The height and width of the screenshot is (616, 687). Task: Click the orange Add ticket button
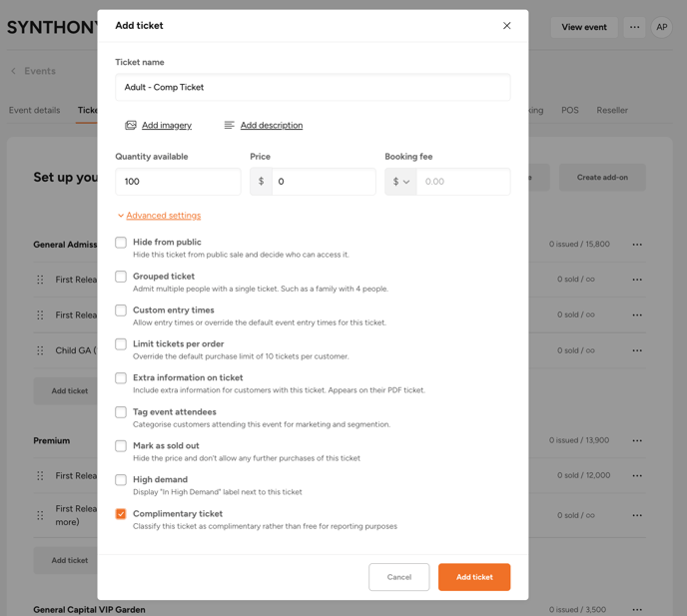click(x=474, y=577)
